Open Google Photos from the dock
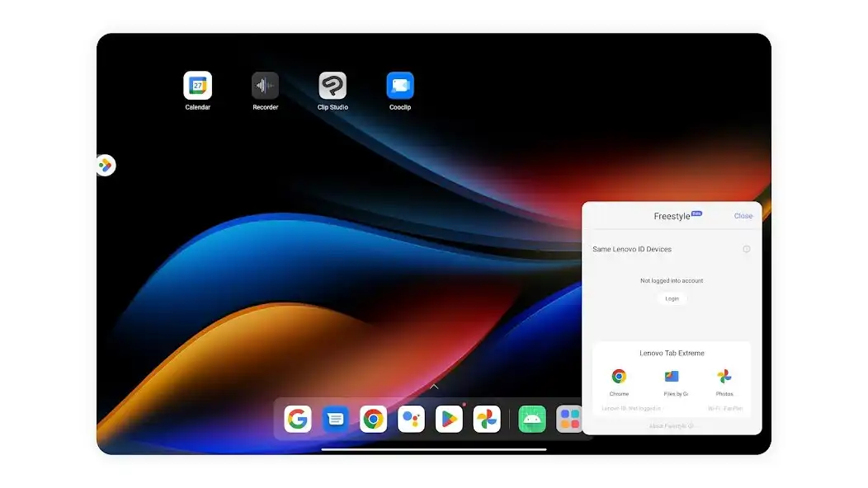 point(487,419)
